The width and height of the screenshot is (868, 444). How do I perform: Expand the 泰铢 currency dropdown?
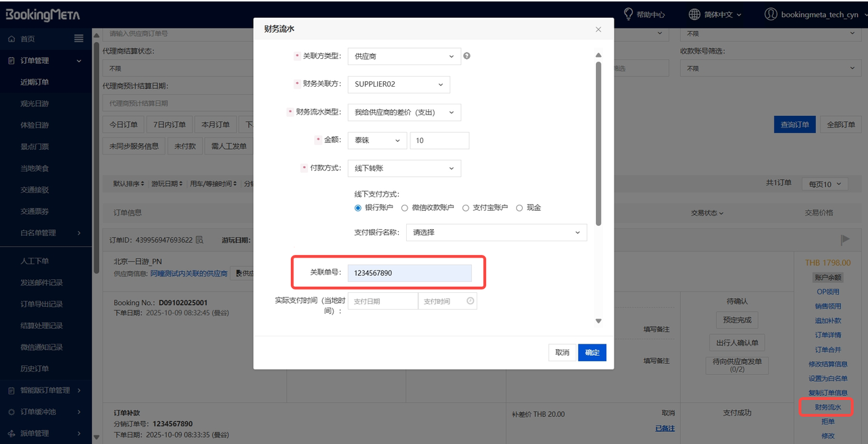point(376,140)
